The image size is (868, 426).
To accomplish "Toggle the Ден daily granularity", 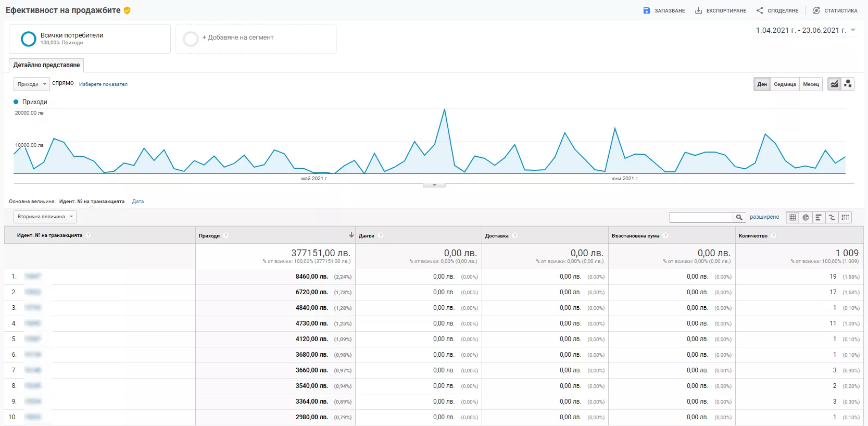I will tap(762, 84).
